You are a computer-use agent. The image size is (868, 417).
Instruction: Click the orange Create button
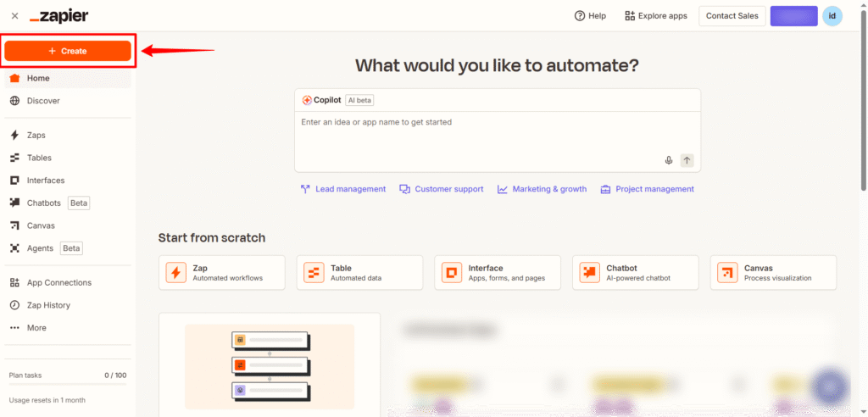click(68, 51)
